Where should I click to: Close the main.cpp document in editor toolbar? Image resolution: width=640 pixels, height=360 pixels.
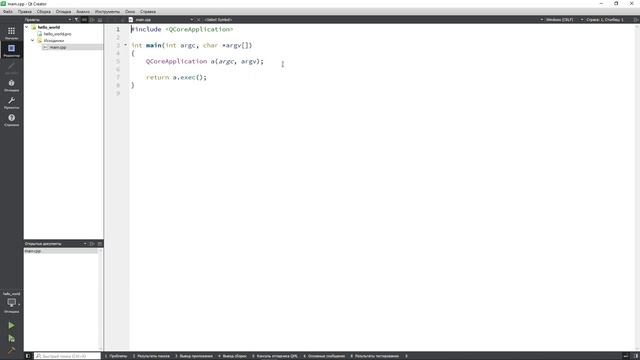(x=198, y=20)
